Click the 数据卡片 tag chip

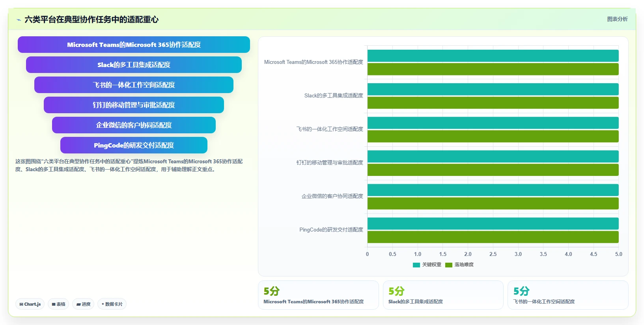(112, 304)
